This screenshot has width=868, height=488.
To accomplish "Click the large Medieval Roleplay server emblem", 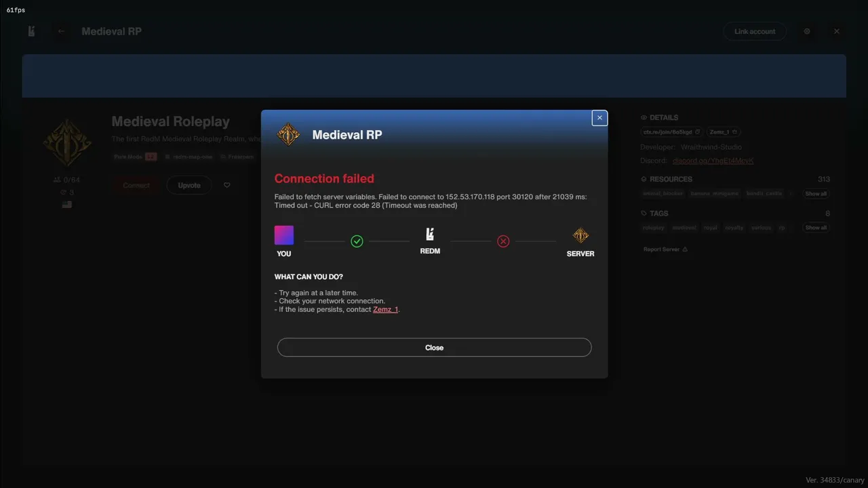I will pyautogui.click(x=67, y=143).
